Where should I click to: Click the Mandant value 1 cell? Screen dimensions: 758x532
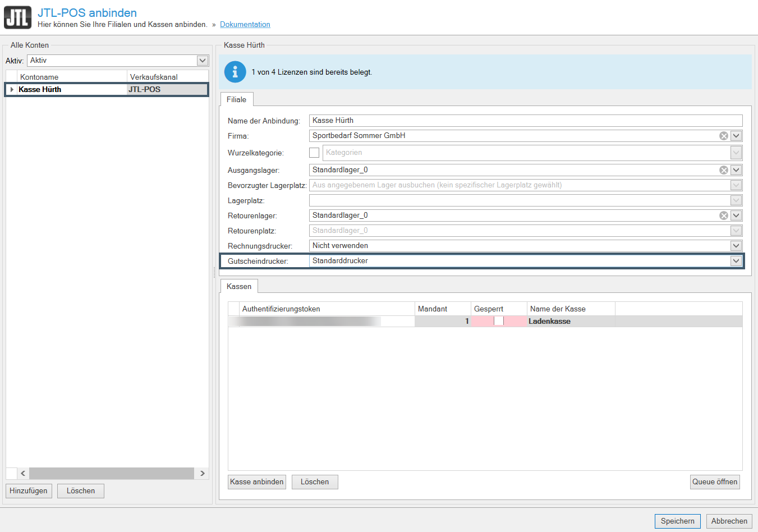tap(443, 321)
